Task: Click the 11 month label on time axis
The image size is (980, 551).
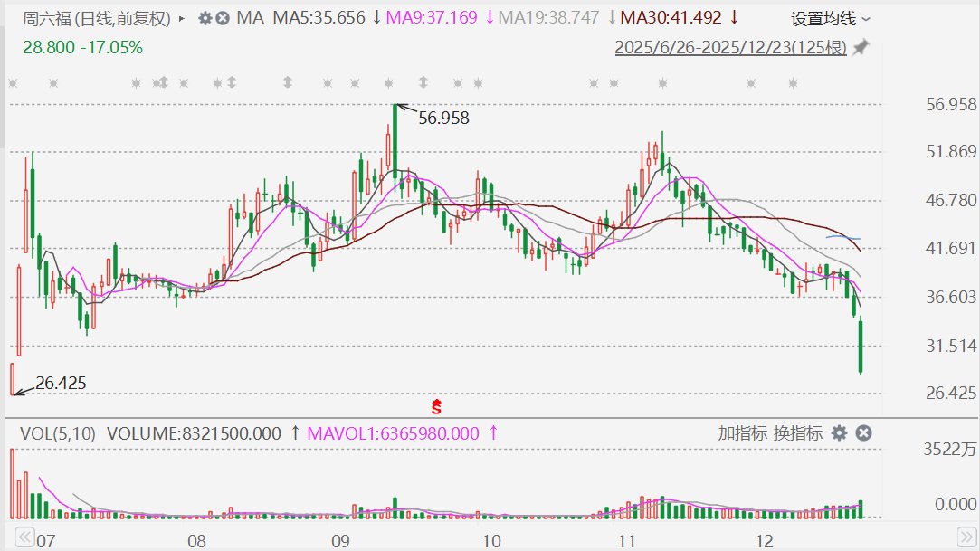Action: click(625, 541)
